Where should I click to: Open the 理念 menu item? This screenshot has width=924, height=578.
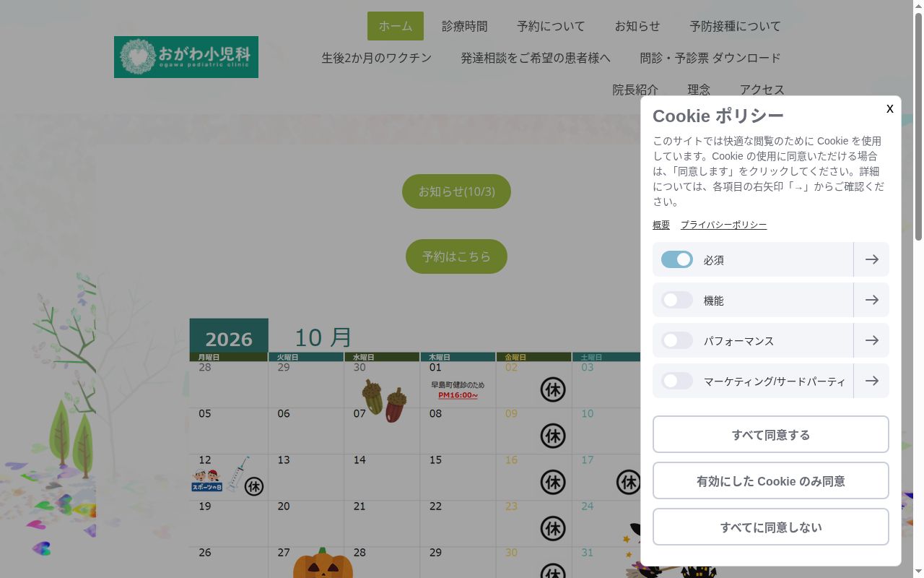click(x=699, y=90)
